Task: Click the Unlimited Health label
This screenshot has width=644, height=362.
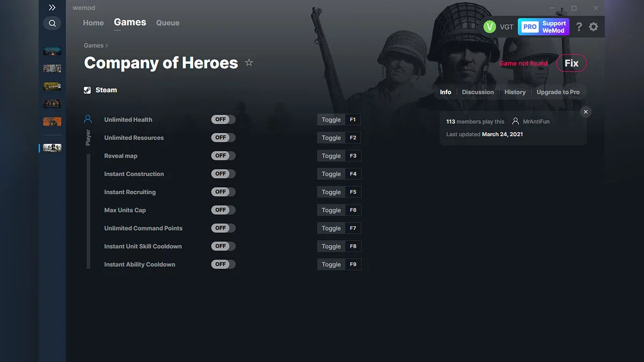Action: tap(128, 120)
